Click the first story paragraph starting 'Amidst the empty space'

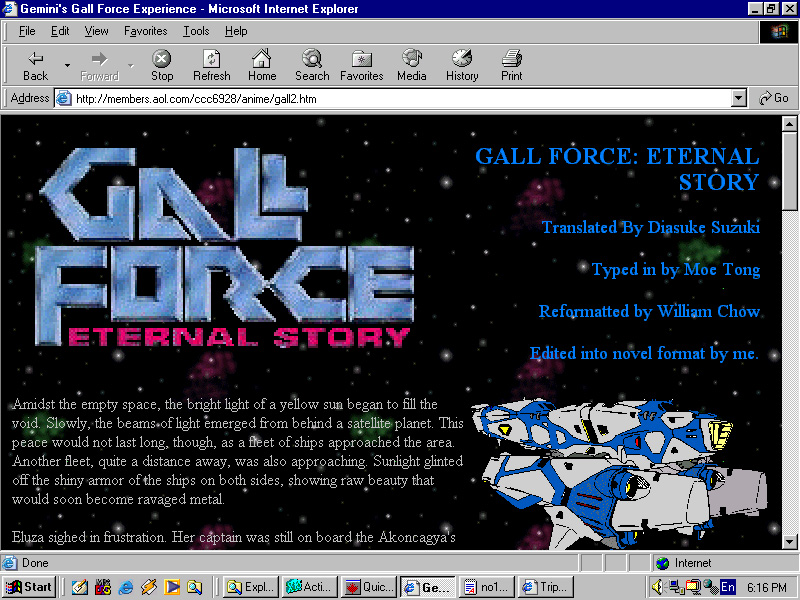238,452
